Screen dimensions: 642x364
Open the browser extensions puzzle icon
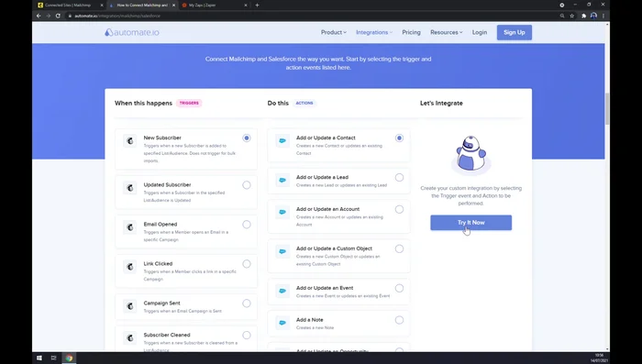(x=584, y=16)
